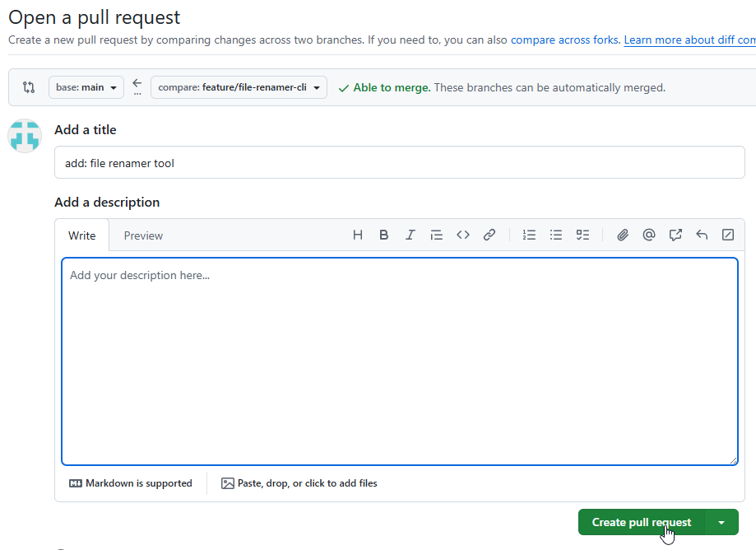Add a link using the link icon
This screenshot has width=756, height=550.
(489, 235)
